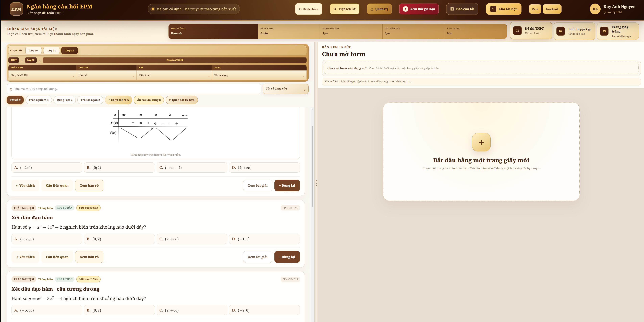The image size is (644, 322).
Task: Filter by Trắc nghiệm 5 questions
Action: [39, 100]
